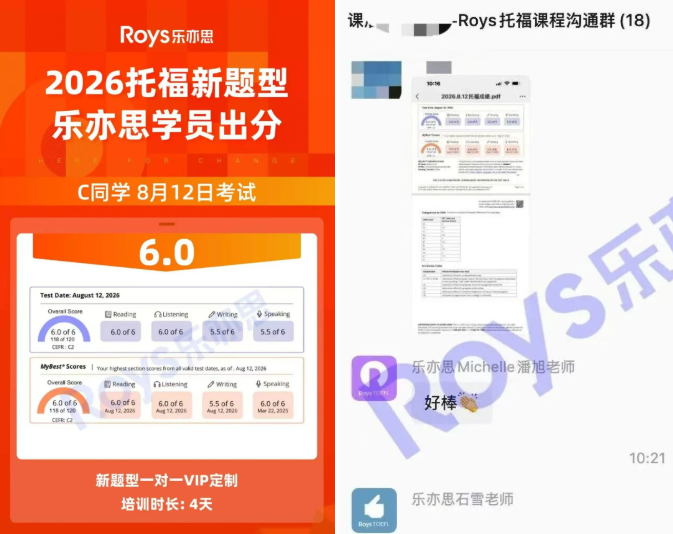673x534 pixels.
Task: Tap the 好棒 chat message bubble
Action: [452, 402]
